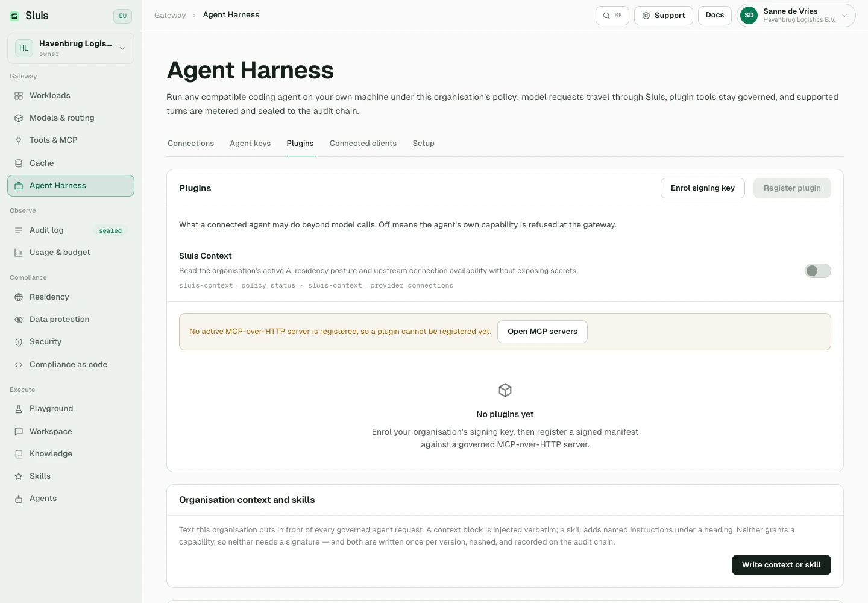Click the Agents robot icon
Viewport: 868px width, 603px height.
[x=19, y=499]
